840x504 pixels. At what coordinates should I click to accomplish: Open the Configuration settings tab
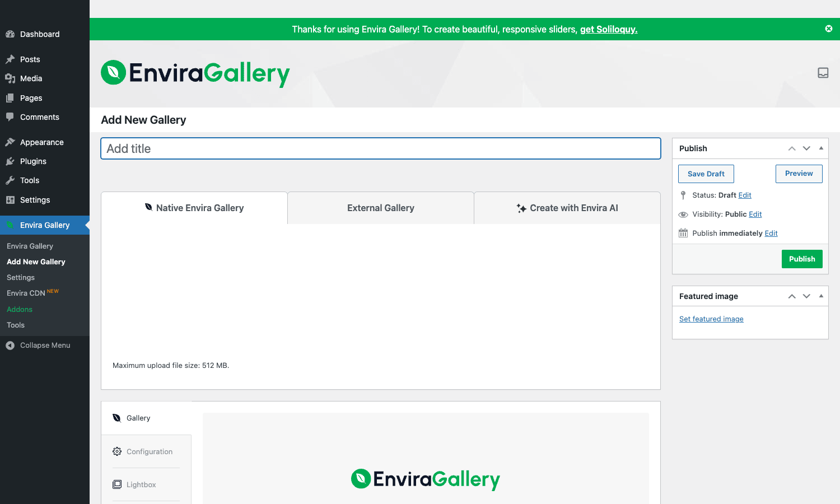(x=146, y=451)
